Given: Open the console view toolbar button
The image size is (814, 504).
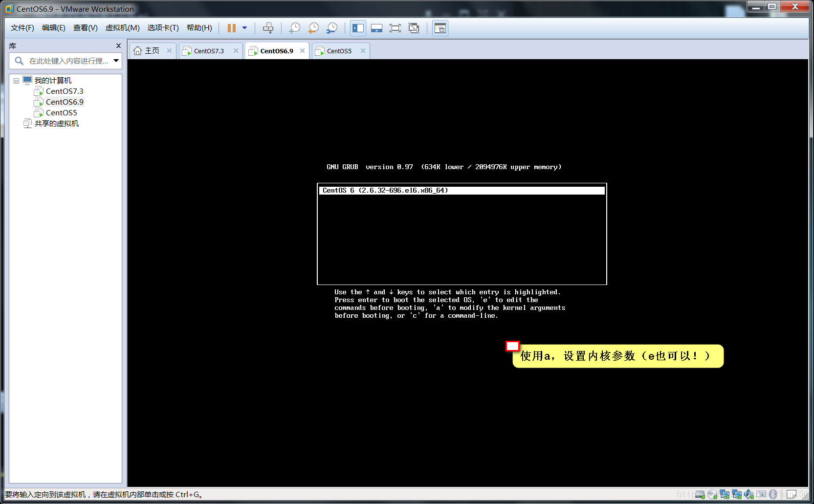Looking at the screenshot, I should 440,28.
